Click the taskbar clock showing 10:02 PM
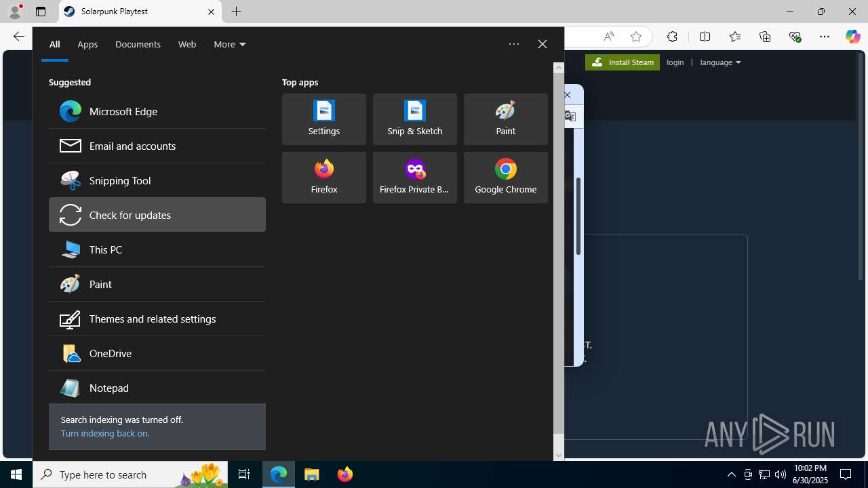 tap(810, 474)
